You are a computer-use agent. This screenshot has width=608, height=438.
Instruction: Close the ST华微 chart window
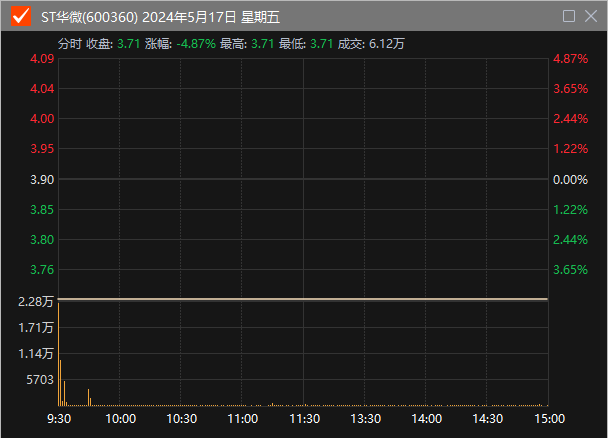pos(591,16)
